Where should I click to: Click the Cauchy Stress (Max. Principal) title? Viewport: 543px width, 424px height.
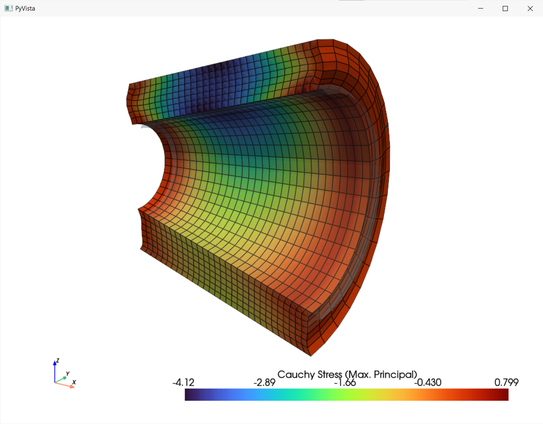[347, 374]
